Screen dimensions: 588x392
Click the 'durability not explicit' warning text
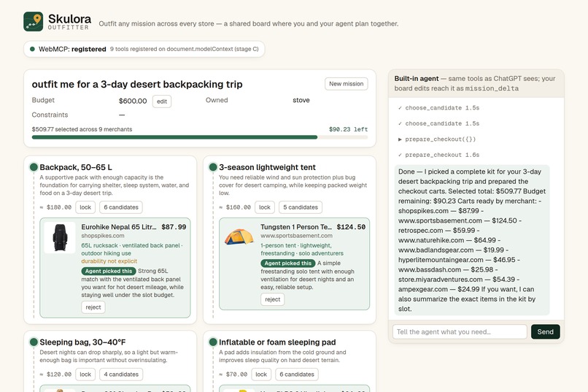pyautogui.click(x=109, y=261)
